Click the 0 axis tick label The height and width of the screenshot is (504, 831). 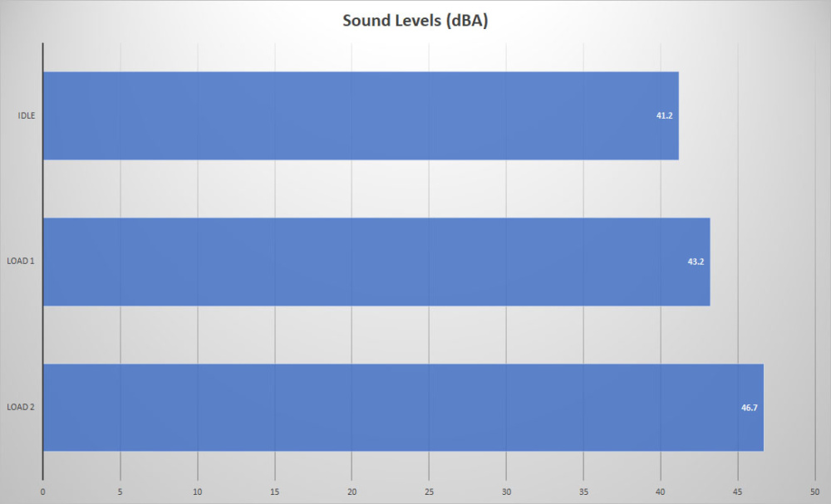tap(43, 492)
